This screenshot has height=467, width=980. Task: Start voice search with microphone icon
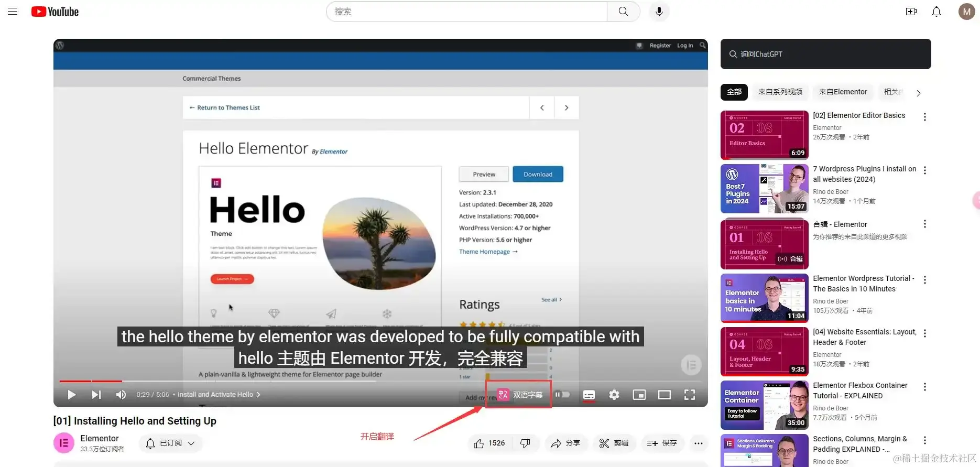659,12
